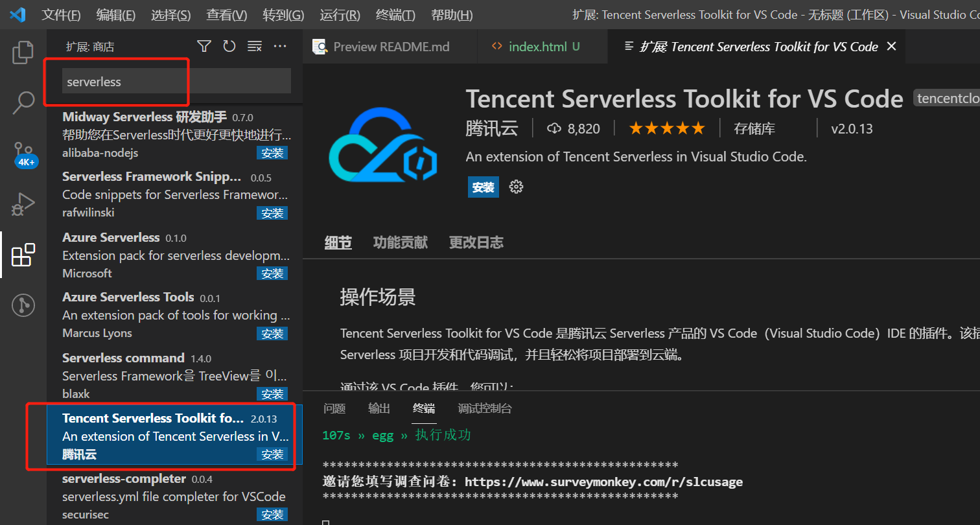This screenshot has width=980, height=525.
Task: Open the 查看(V) menu
Action: pos(227,15)
